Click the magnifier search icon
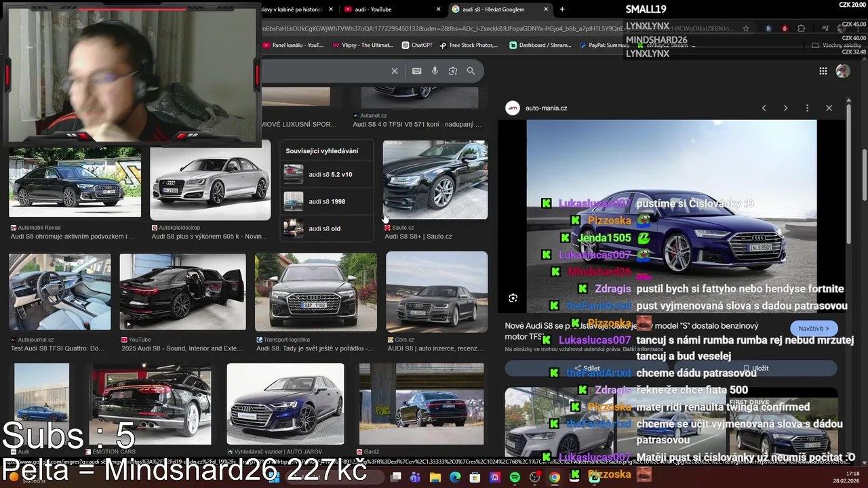Viewport: 868px width, 488px height. (x=471, y=70)
